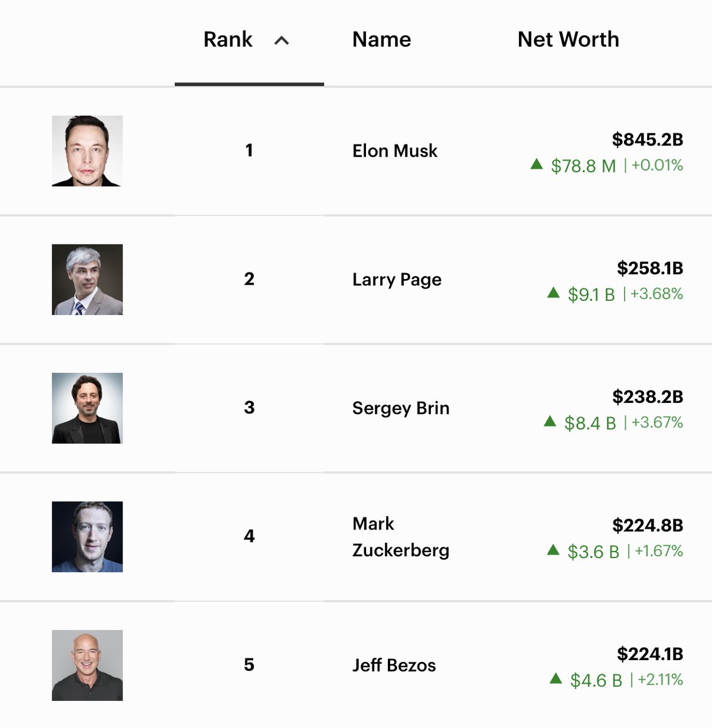This screenshot has height=728, width=712.
Task: Open the rank 3 profile photo
Action: coord(87,408)
